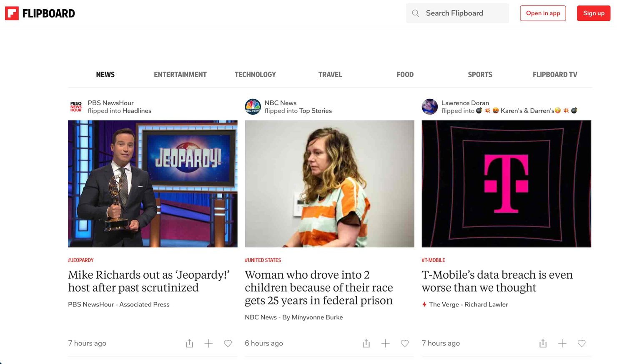Open PBS NewsHour profile avatar

tap(76, 107)
